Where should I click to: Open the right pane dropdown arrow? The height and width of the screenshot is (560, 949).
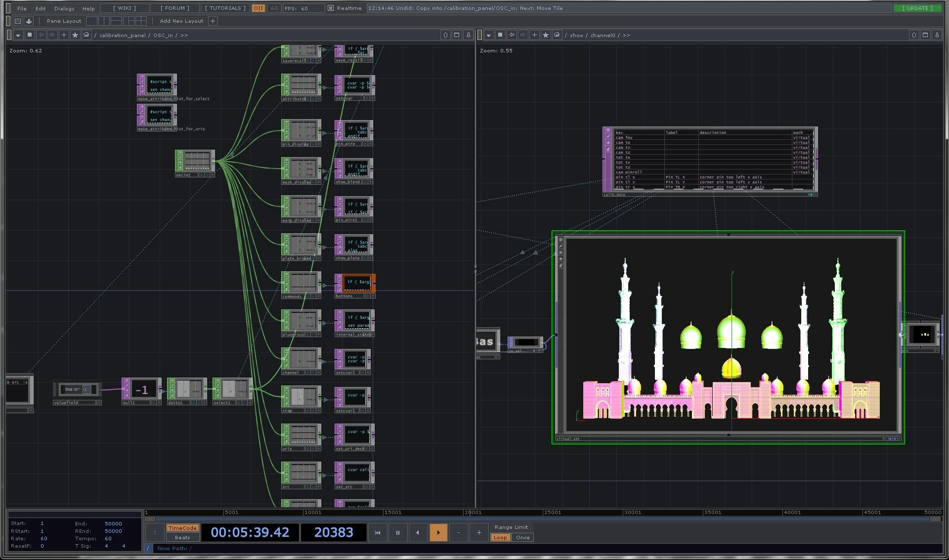488,35
